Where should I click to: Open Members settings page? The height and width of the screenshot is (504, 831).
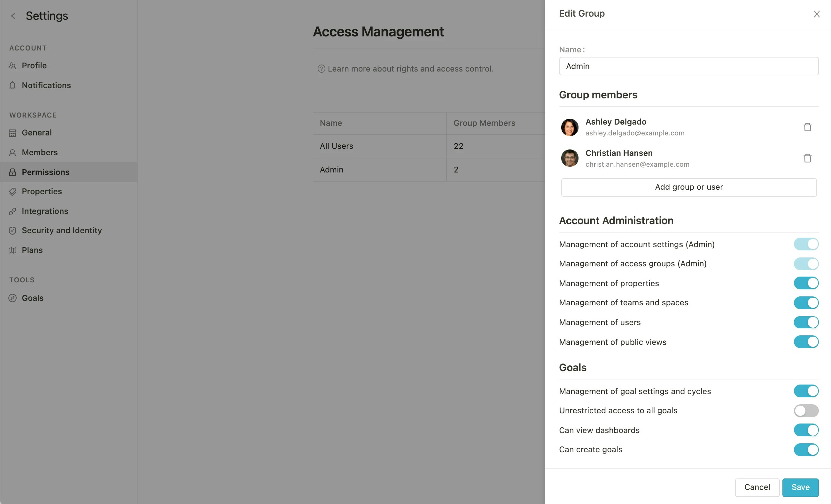tap(39, 152)
